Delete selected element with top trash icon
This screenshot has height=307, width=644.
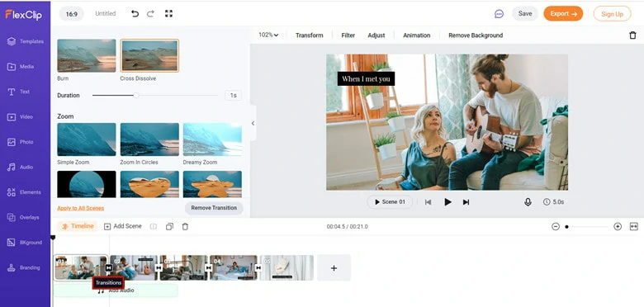632,35
